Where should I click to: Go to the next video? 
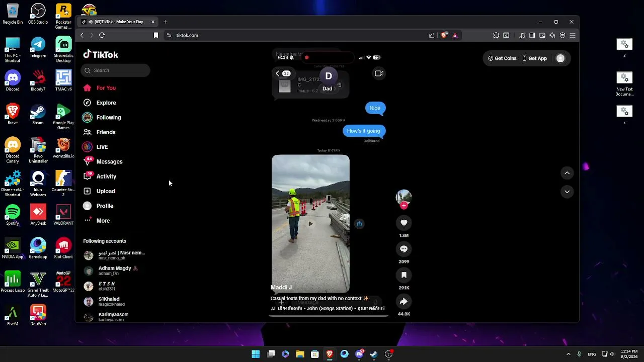click(x=567, y=192)
